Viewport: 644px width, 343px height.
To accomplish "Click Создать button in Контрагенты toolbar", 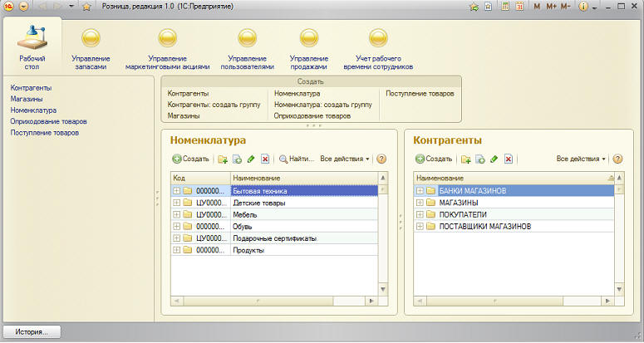I will pyautogui.click(x=434, y=159).
